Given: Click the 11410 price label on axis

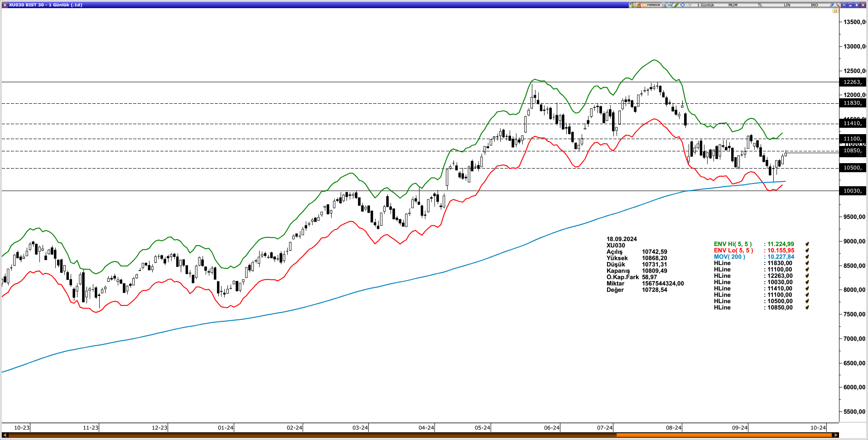Looking at the screenshot, I should 852,123.
